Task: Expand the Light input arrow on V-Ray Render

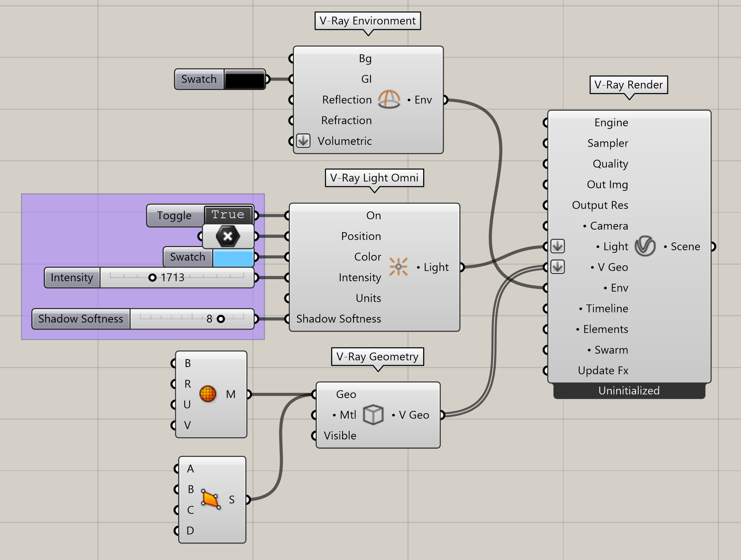Action: 558,246
